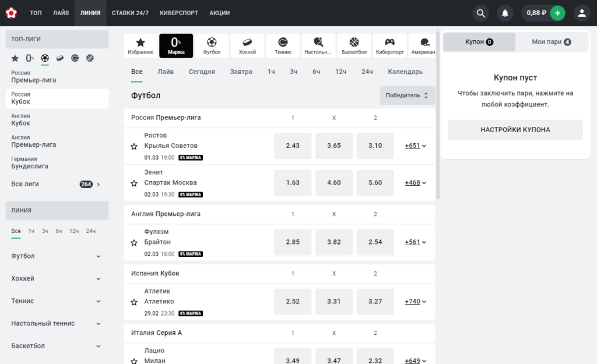This screenshot has height=364, width=597.
Task: Favorite the Фулхэм – Брайтон match
Action: [x=134, y=243]
